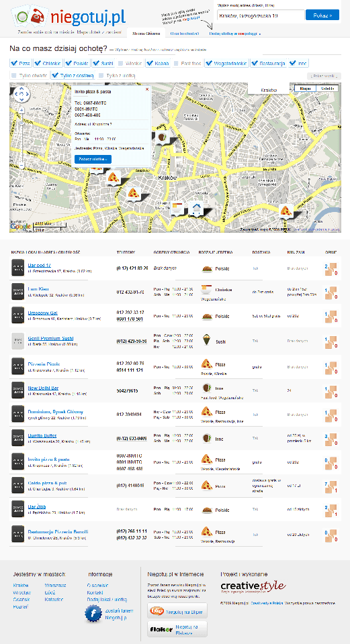Screen dimensions: 350x644
Task: Open the Facebook fan badge icon
Action: coord(93,614)
